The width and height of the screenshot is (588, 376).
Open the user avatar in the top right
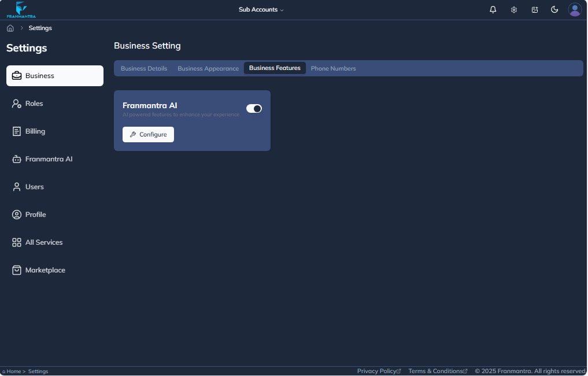(574, 9)
